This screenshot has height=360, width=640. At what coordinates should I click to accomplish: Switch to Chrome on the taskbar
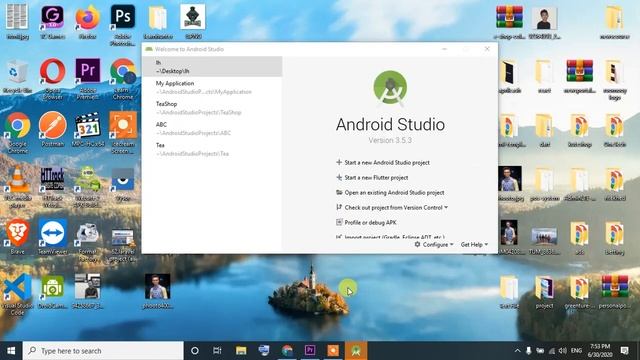click(287, 351)
